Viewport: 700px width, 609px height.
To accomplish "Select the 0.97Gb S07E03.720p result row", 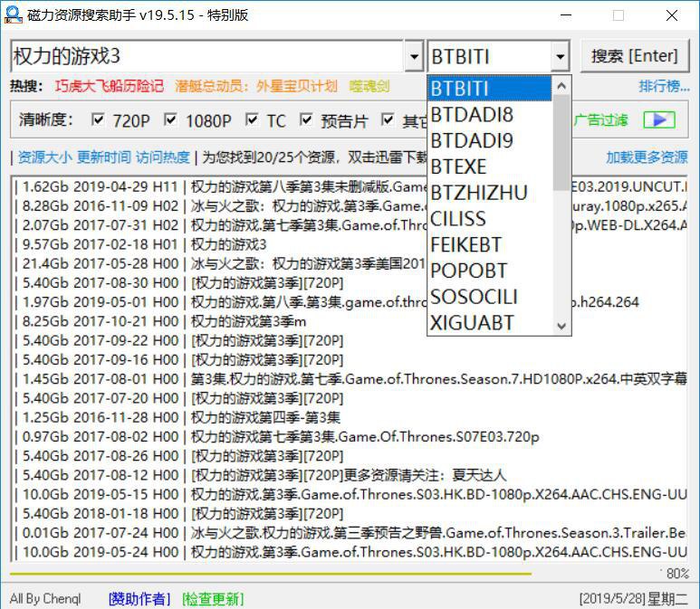I will [x=350, y=436].
